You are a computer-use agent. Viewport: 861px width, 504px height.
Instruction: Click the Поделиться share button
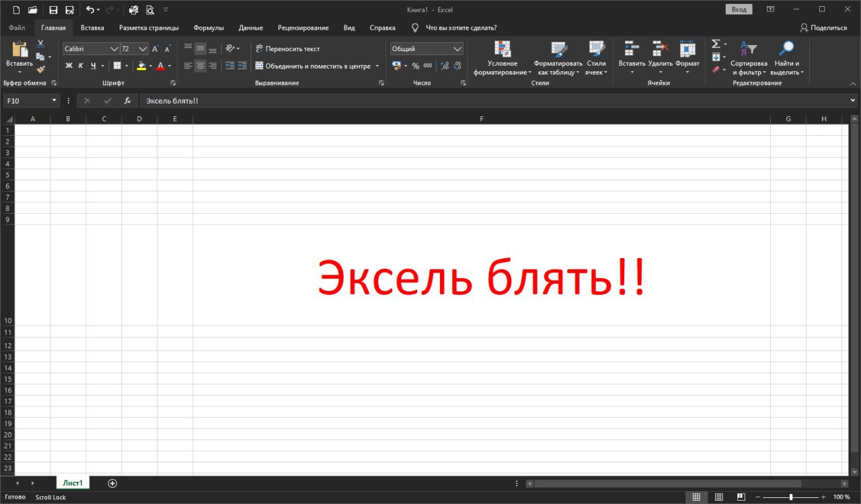(823, 28)
